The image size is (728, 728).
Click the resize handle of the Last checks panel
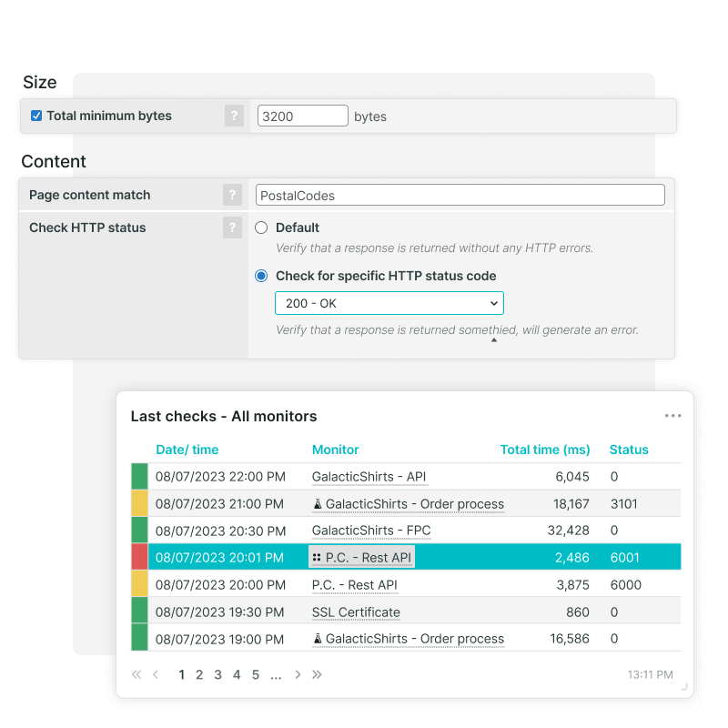(684, 687)
